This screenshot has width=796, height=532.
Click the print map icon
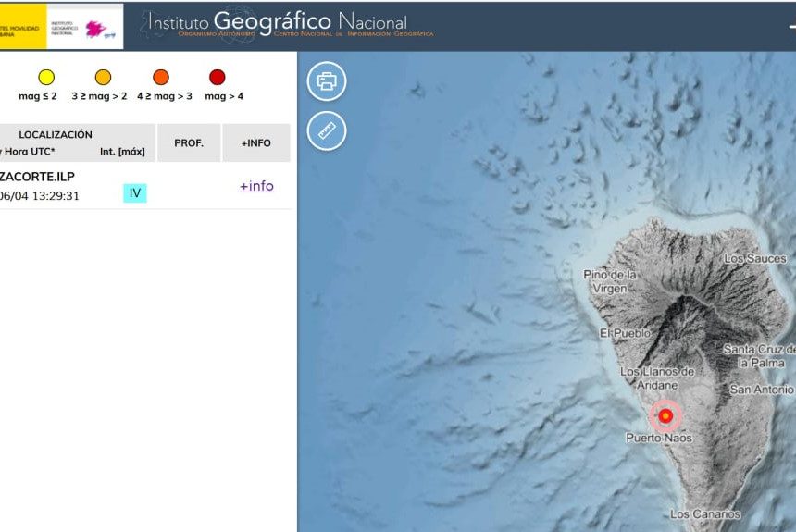point(327,80)
